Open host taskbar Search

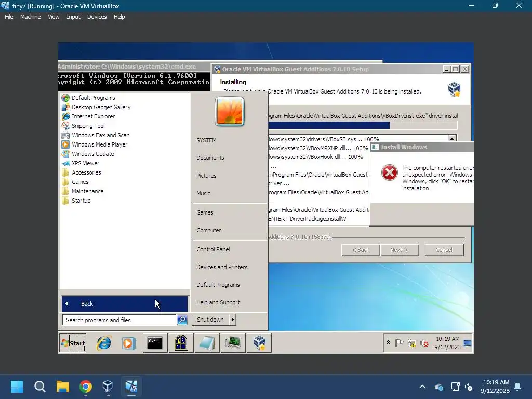point(39,387)
